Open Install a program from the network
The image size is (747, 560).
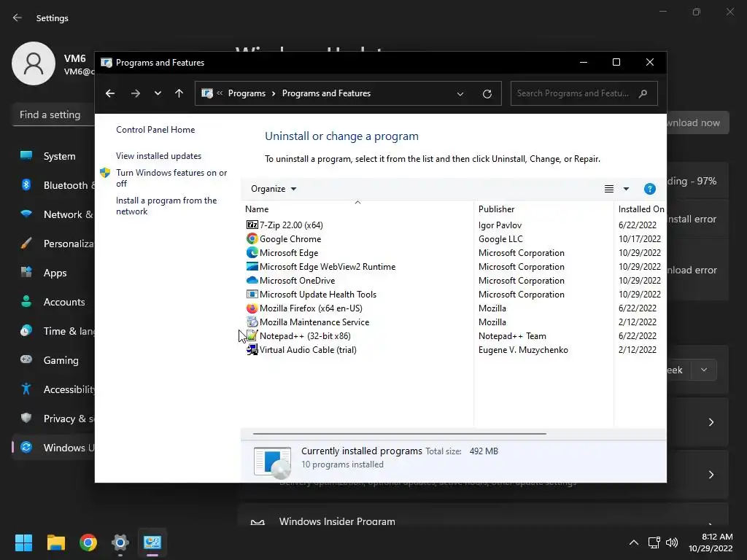(x=166, y=206)
